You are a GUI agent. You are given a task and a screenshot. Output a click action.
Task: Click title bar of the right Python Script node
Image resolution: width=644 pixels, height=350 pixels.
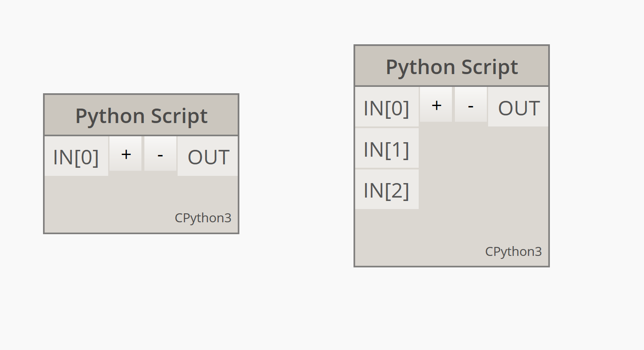coord(451,67)
